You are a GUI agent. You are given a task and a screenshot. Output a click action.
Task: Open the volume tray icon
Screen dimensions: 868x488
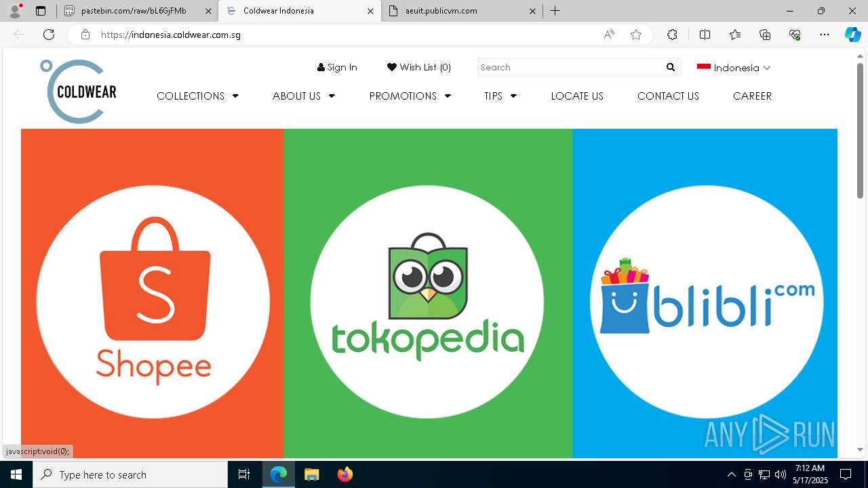click(x=781, y=474)
